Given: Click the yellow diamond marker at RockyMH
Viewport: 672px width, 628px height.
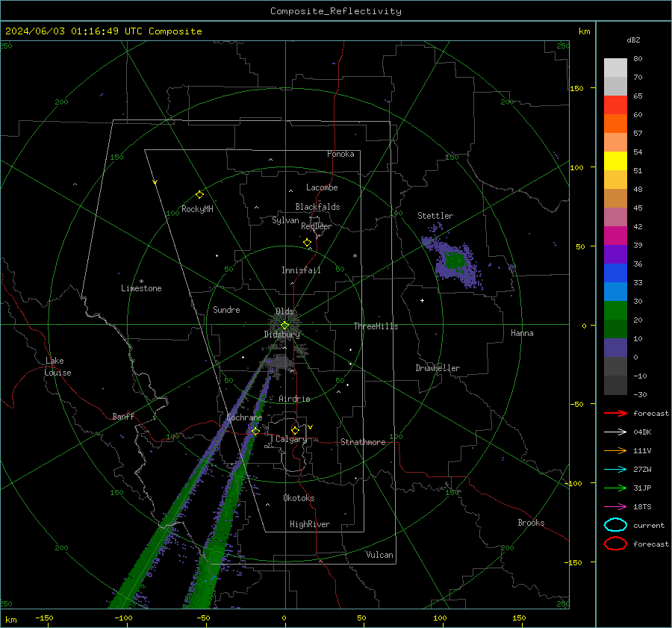Looking at the screenshot, I should (x=199, y=195).
